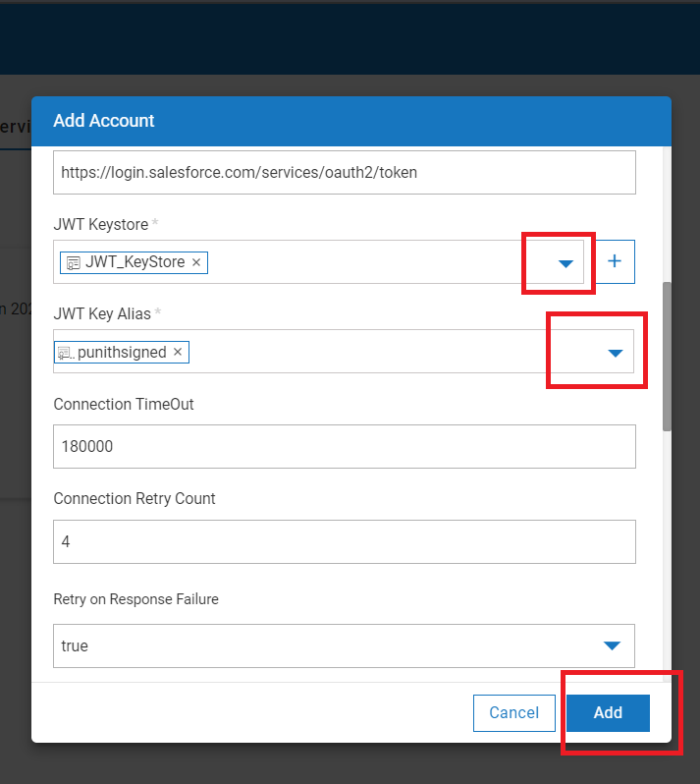Image resolution: width=700 pixels, height=784 pixels.
Task: Click the small icon in punithsigned chip
Action: [66, 352]
